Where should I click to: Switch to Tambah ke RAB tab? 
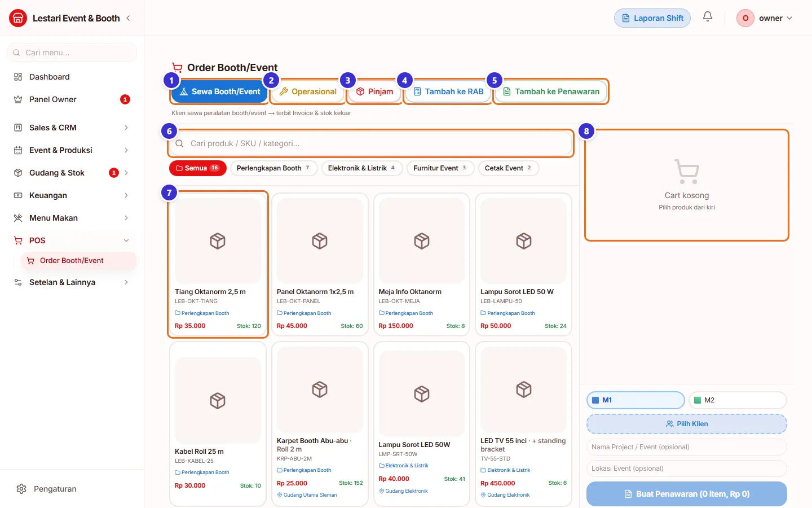(x=448, y=91)
